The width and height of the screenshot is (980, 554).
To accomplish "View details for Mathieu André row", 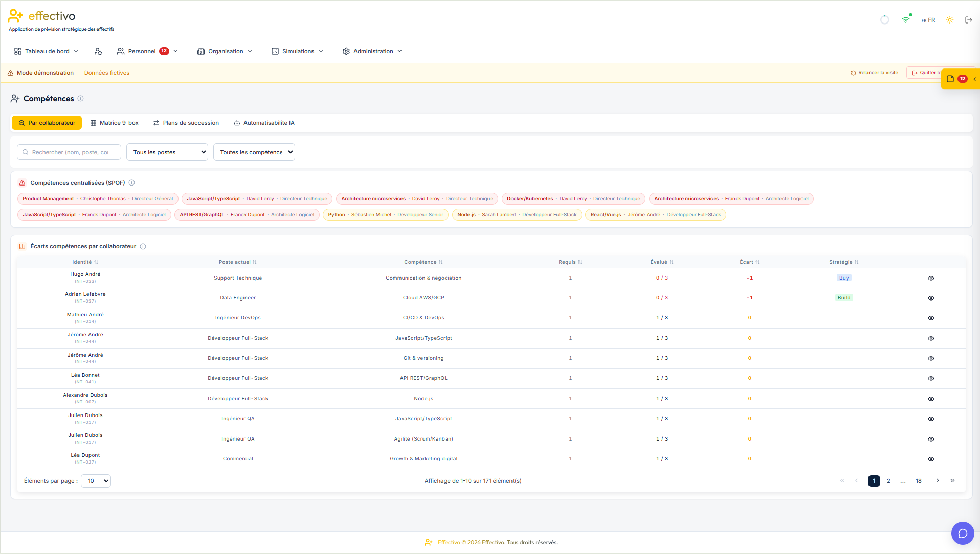I will click(x=931, y=318).
